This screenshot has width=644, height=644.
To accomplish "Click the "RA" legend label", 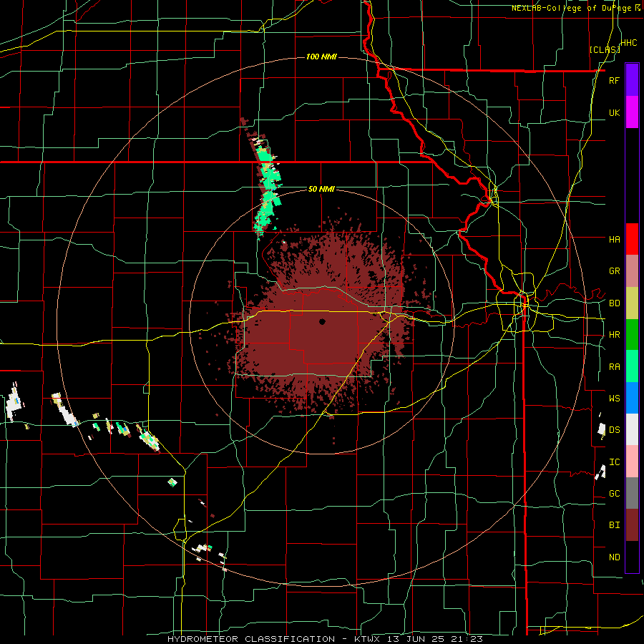I will (x=614, y=367).
